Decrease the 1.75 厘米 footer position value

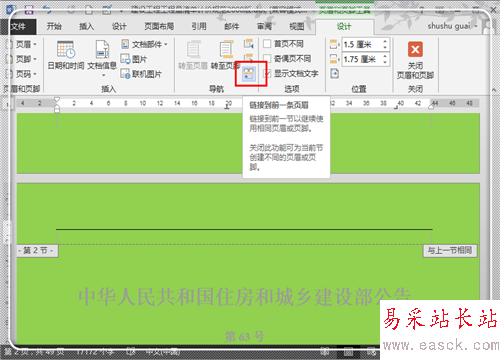pyautogui.click(x=385, y=62)
